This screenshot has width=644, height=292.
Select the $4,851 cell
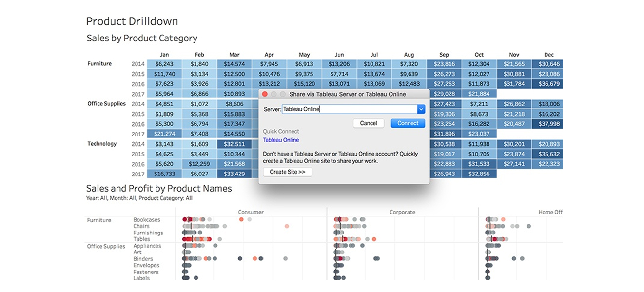pos(164,104)
